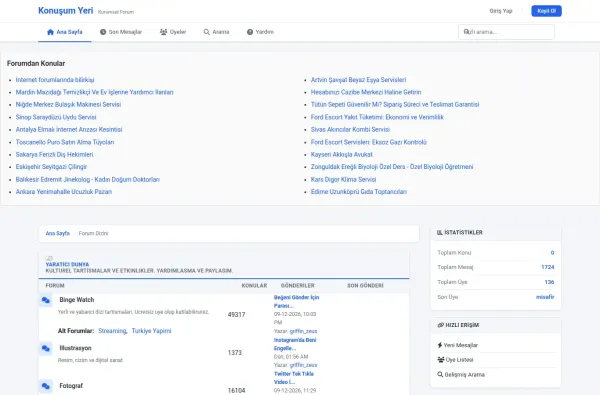
Task: Open Ankara Yenimahalle Ucuzluk Pazarı topic
Action: 64,192
